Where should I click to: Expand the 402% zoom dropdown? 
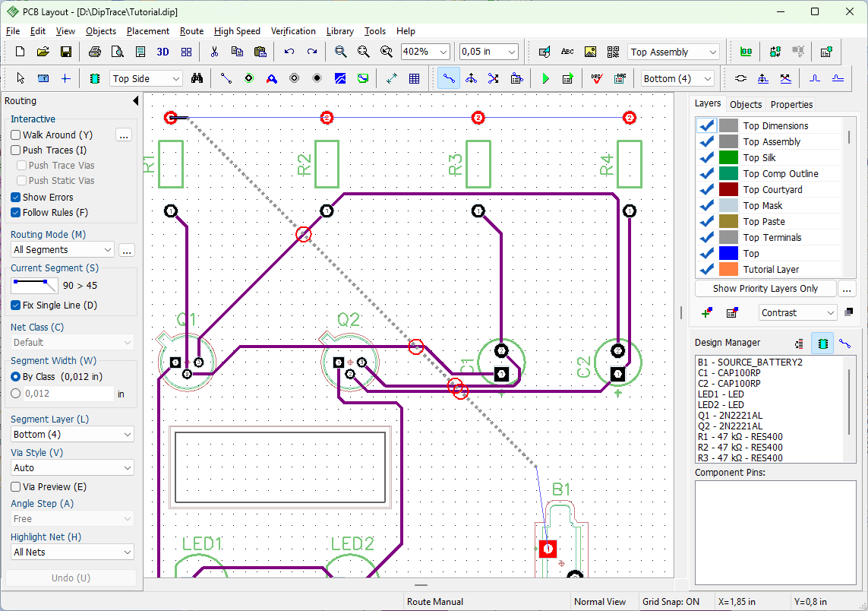coord(443,52)
